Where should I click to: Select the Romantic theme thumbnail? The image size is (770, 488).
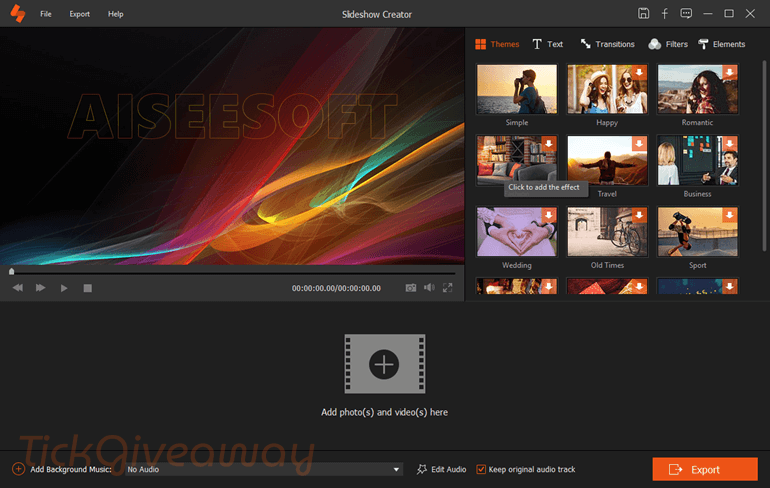697,89
